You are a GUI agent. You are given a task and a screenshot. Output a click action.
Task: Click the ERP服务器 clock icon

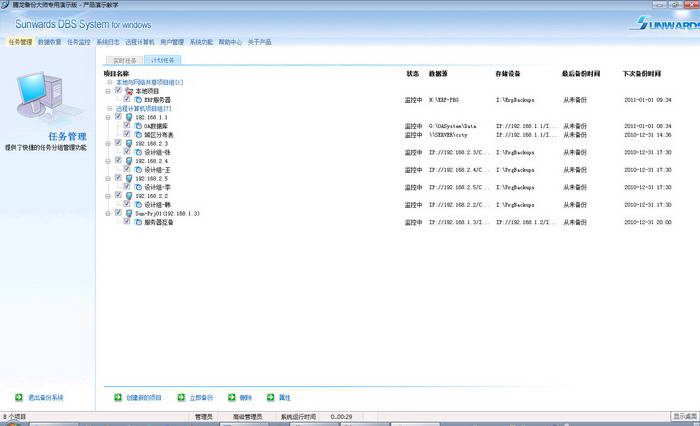[138, 100]
